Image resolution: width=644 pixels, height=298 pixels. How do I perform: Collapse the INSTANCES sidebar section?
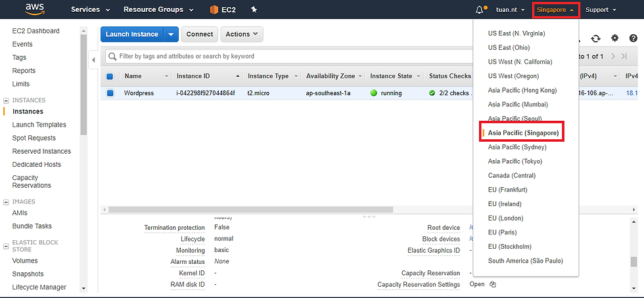pos(6,100)
